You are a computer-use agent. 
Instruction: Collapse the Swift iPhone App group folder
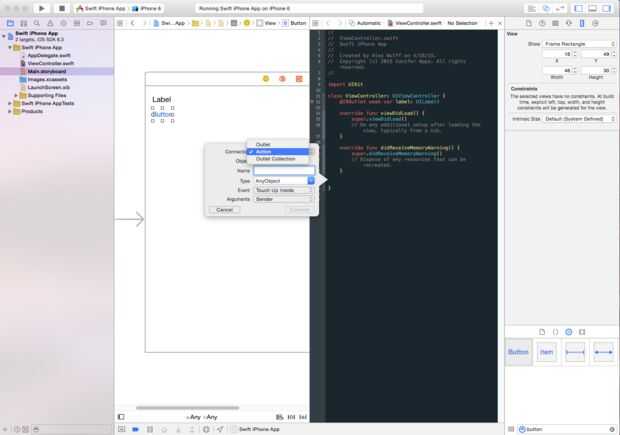tap(10, 47)
